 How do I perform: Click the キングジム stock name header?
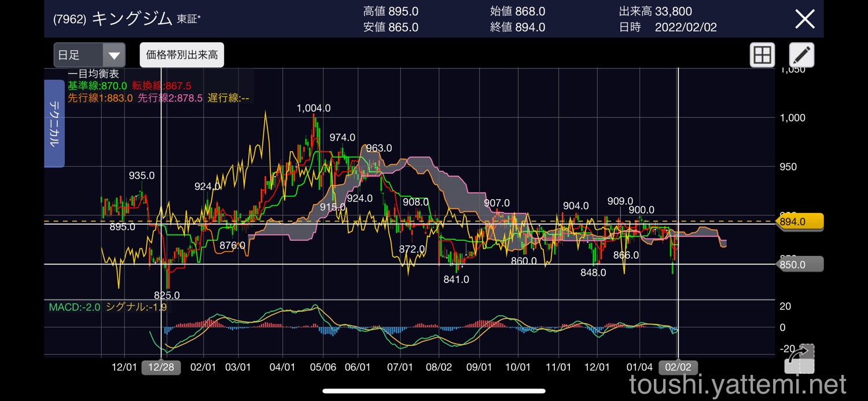(132, 19)
